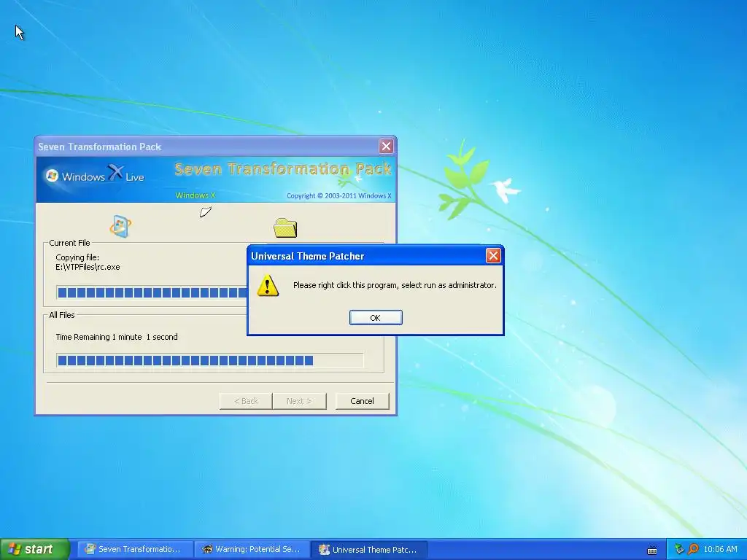Open the Windows start menu
747x560 pixels.
tap(35, 549)
